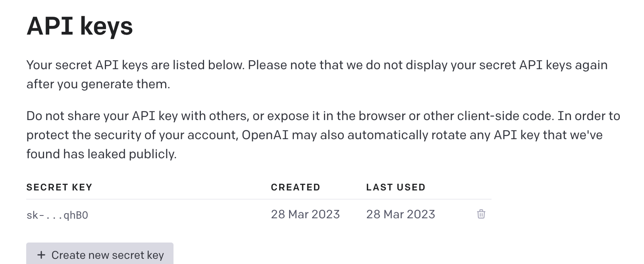Click the text 'after you generate them.'

98,84
